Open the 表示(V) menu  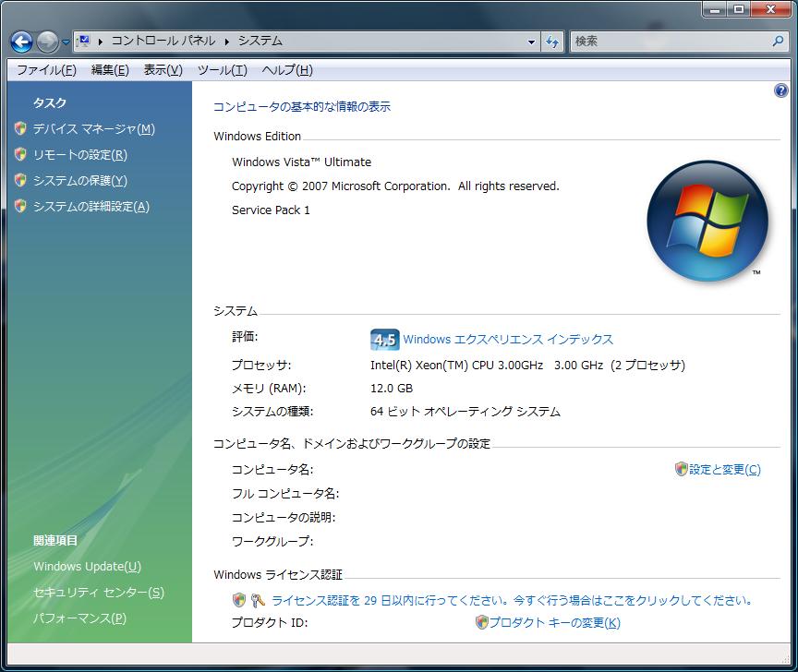coord(163,70)
